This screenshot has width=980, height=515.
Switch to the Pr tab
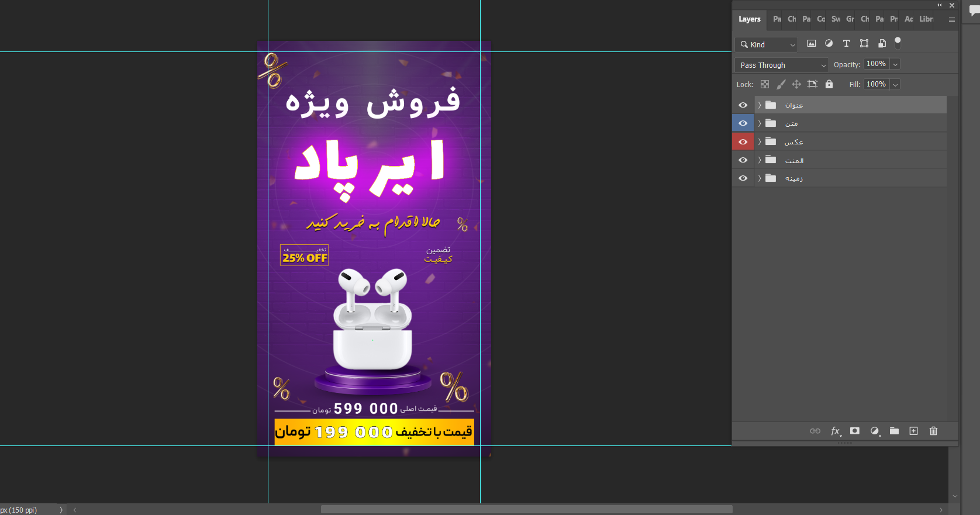click(894, 19)
